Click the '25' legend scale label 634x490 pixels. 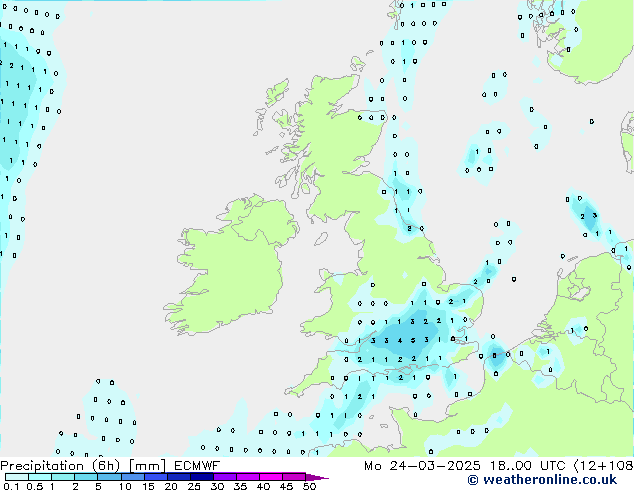click(194, 486)
